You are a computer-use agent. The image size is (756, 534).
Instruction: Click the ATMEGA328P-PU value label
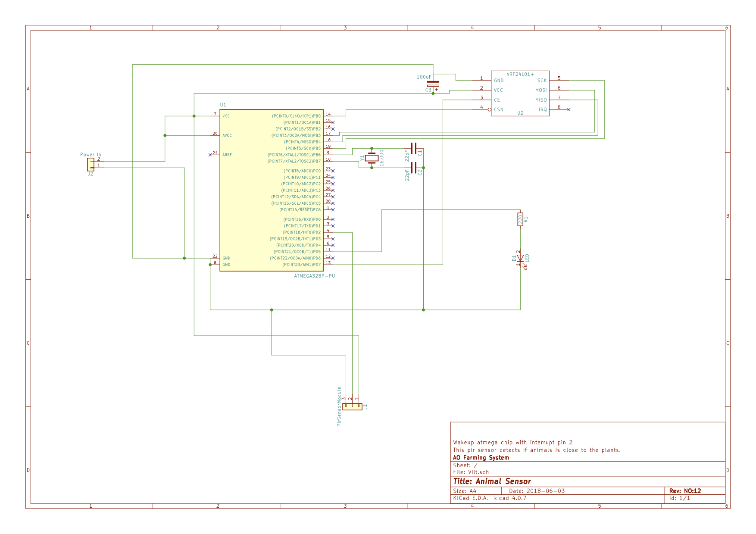[314, 276]
